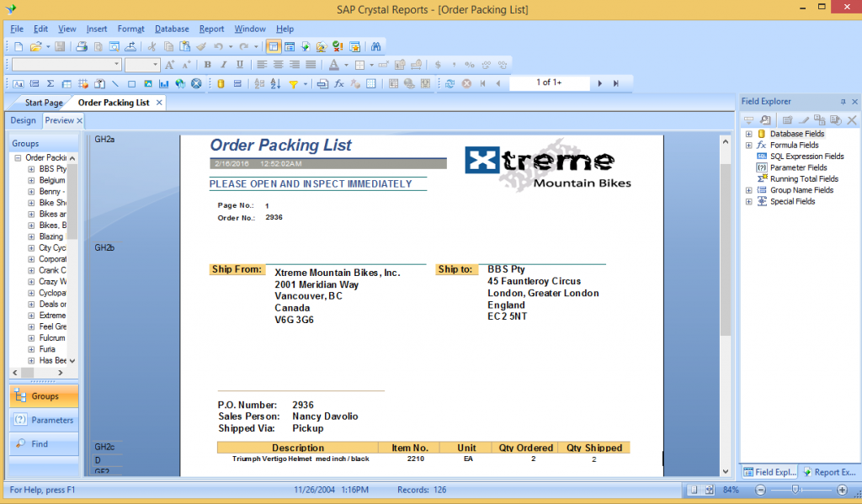Open the Database Expert cylinder icon

coord(221,83)
